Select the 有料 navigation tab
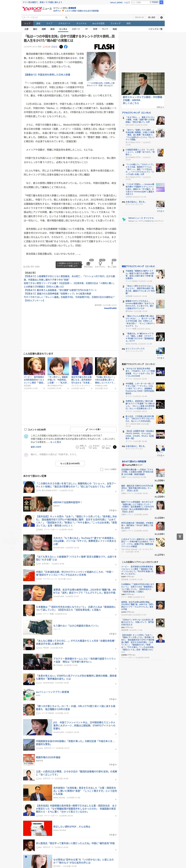 [128, 23]
